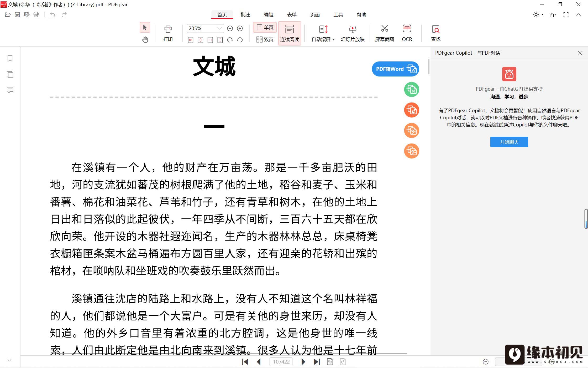588x368 pixels.
Task: Redo the last action
Action: pyautogui.click(x=64, y=15)
